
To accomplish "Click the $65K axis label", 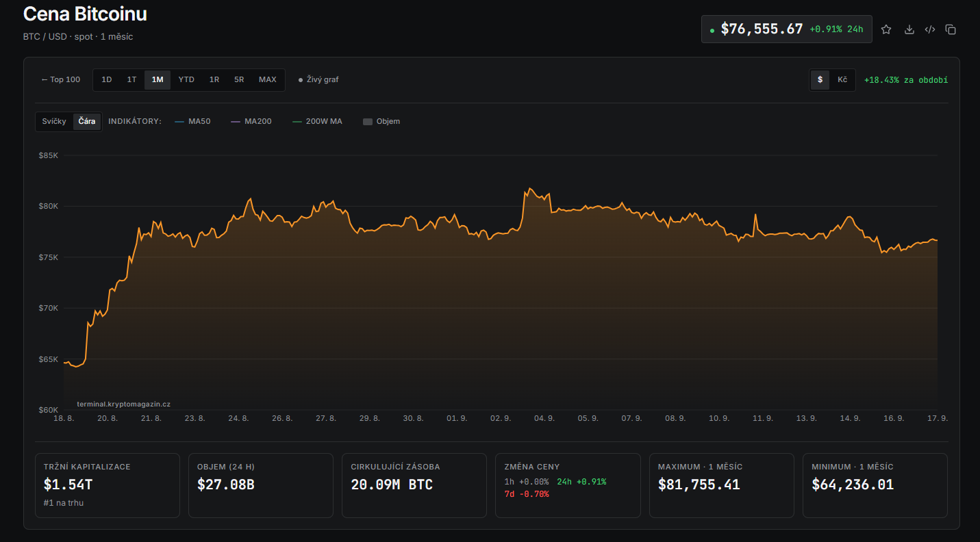I will 49,359.
